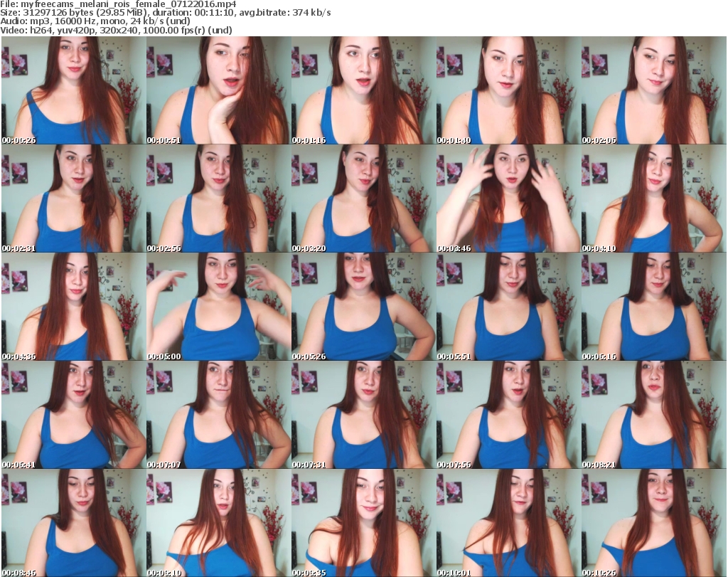Click the thumbnail marked 00:06:41
This screenshot has width=728, height=577.
(x=73, y=415)
